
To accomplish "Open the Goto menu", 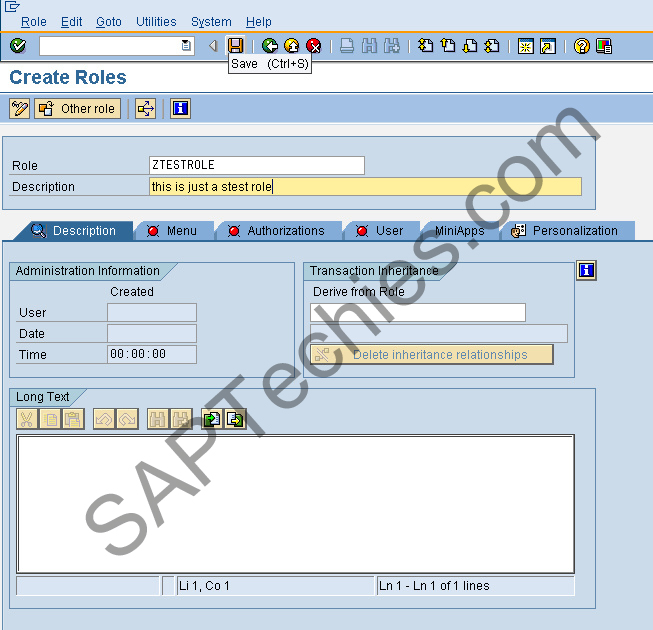I will click(x=109, y=22).
